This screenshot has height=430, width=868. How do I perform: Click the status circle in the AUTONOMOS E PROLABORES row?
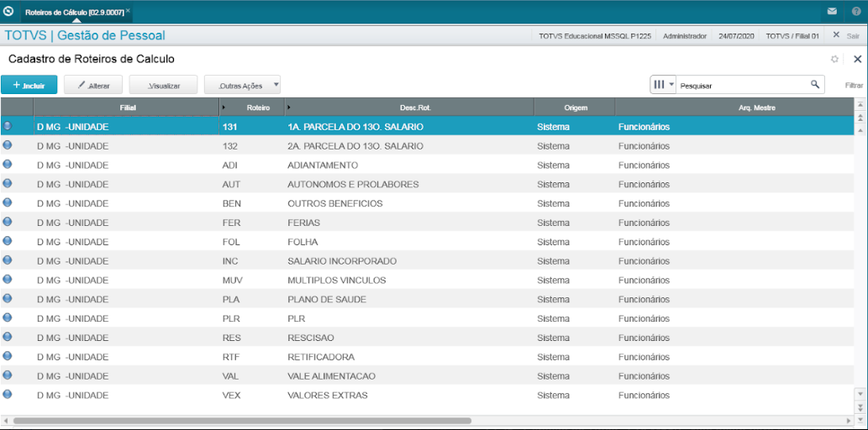tap(8, 184)
